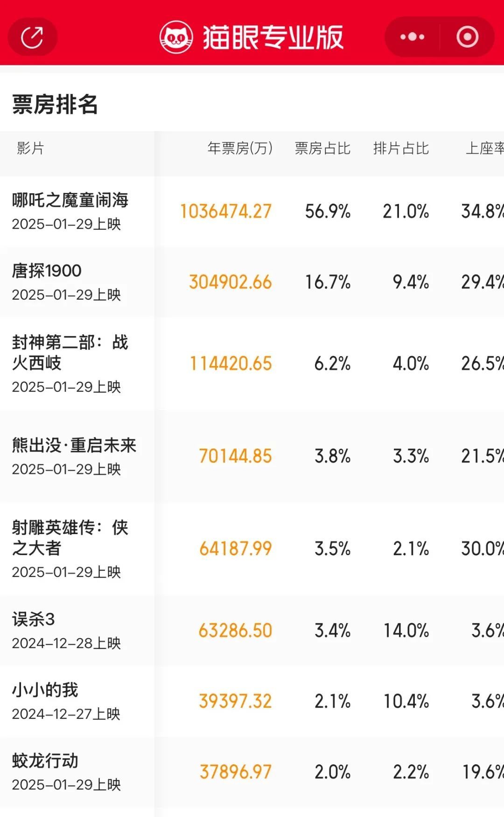The width and height of the screenshot is (504, 817).
Task: Tap the share/forward icon top left
Action: pos(32,36)
